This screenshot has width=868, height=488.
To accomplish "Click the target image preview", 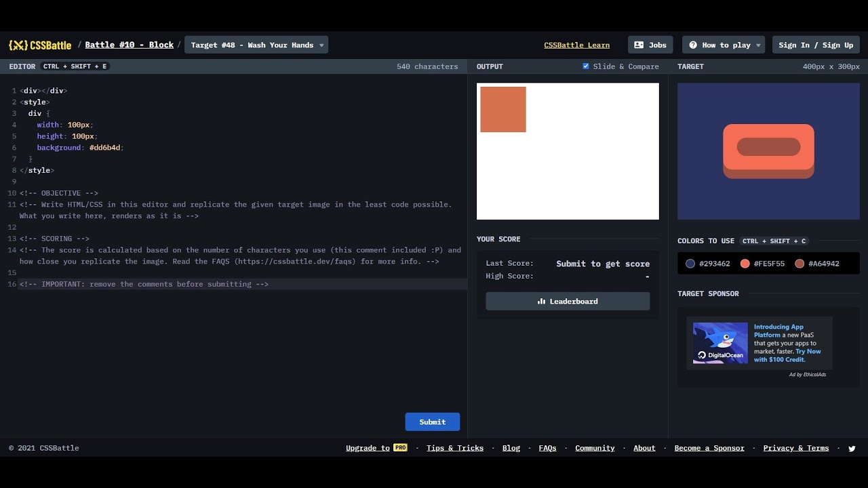I will coord(768,151).
